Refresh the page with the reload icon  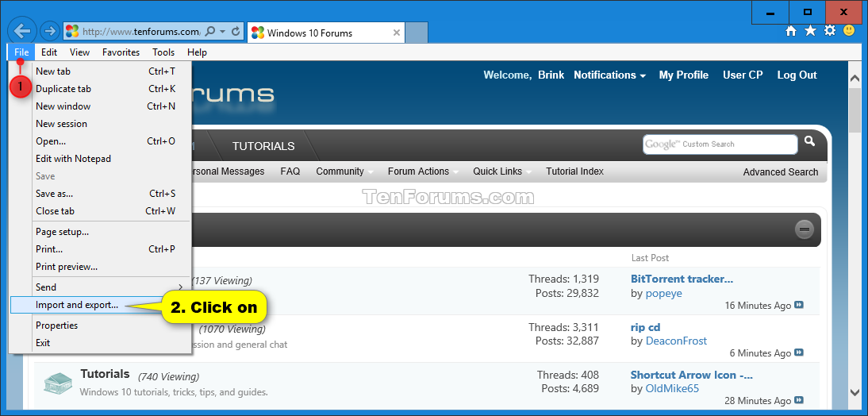pyautogui.click(x=236, y=32)
